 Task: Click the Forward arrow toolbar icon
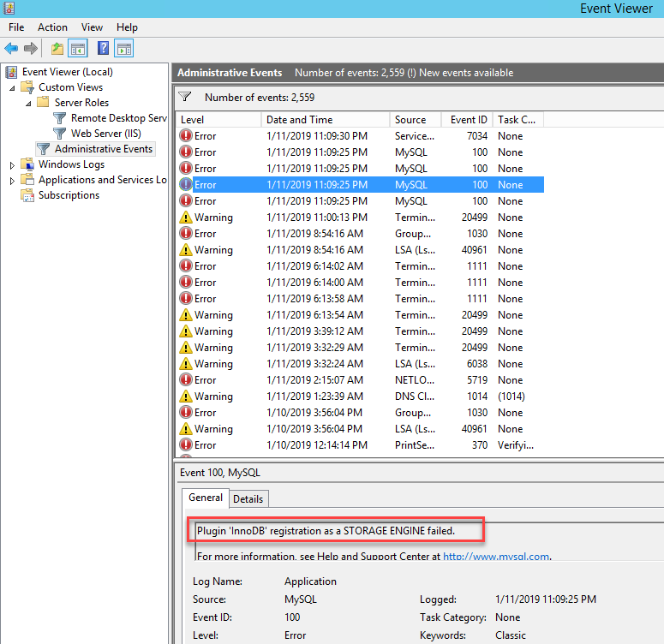(31, 48)
